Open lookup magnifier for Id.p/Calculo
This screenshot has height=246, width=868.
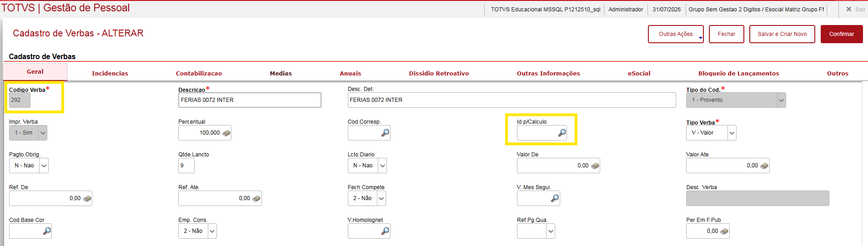[x=562, y=133]
